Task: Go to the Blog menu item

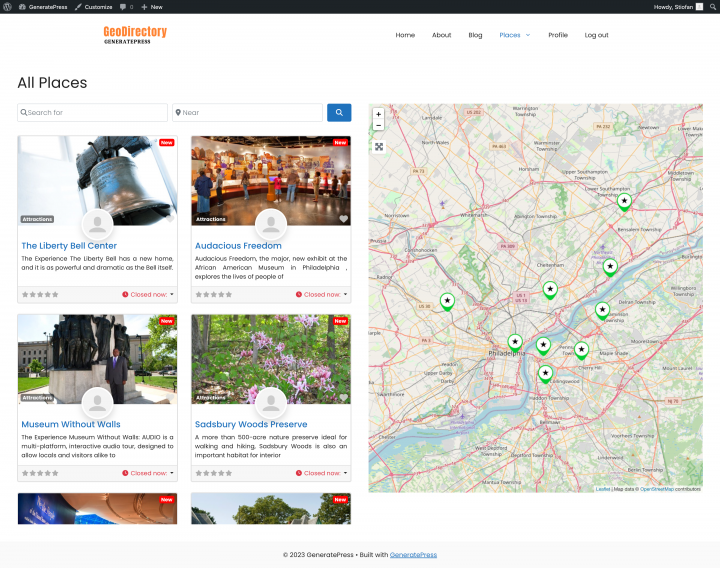Action: point(475,35)
